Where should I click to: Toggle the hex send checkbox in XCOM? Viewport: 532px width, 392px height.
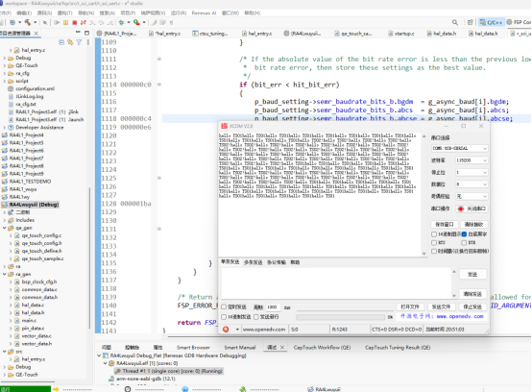(224, 317)
